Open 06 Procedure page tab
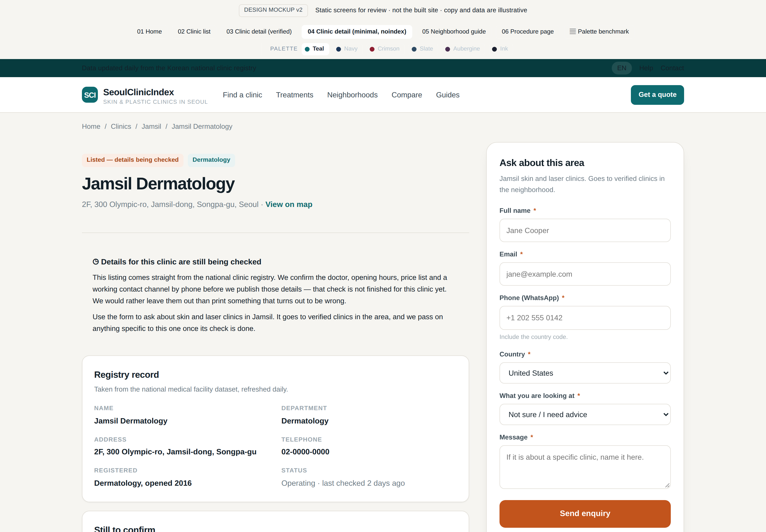The width and height of the screenshot is (766, 532). [x=527, y=32]
